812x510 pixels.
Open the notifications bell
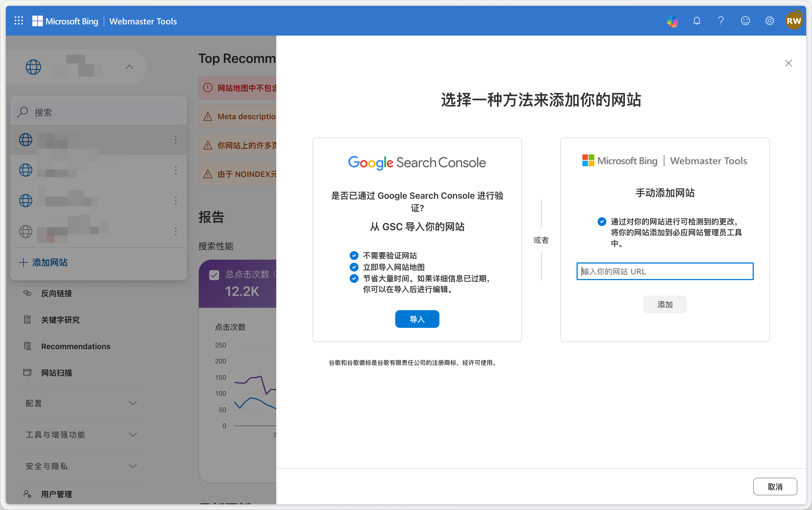(697, 21)
